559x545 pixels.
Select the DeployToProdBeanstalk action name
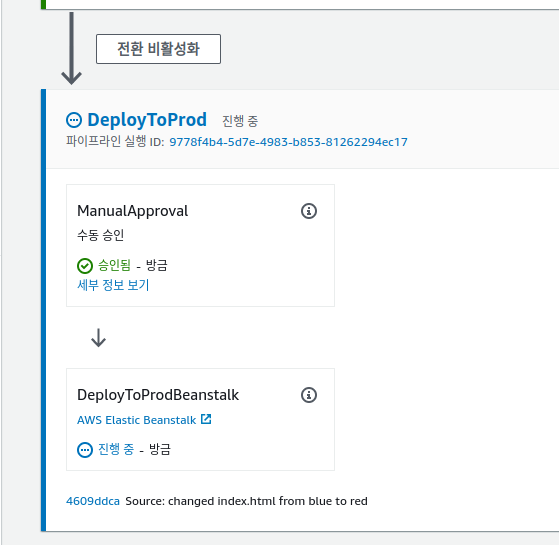coord(158,395)
